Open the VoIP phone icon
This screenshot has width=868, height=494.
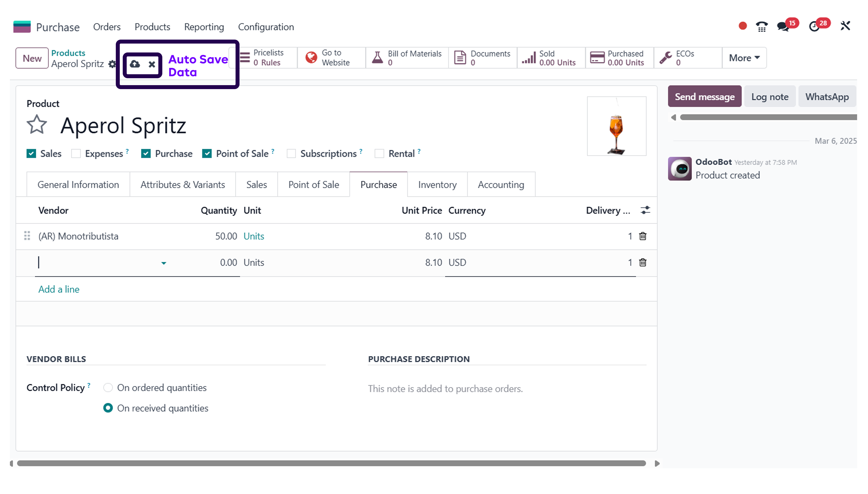click(x=762, y=26)
